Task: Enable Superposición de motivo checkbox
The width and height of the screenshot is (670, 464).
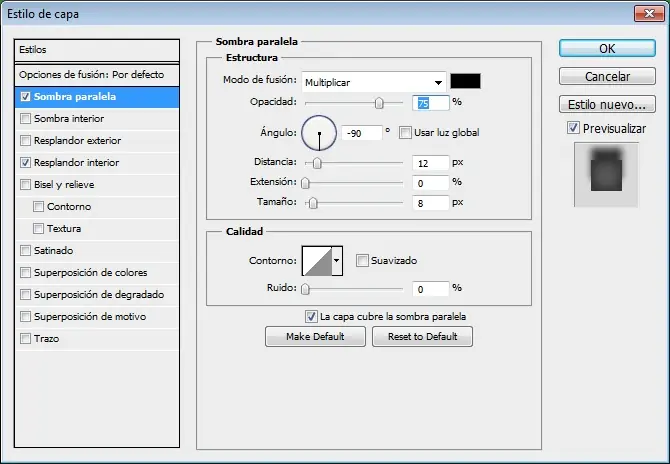Action: coord(26,317)
